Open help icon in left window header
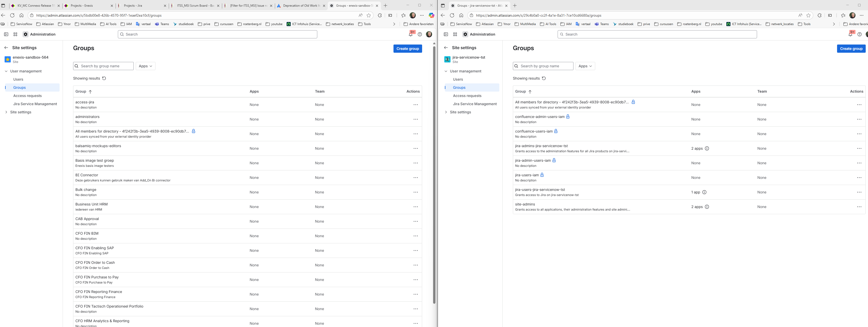This screenshot has width=868, height=327. point(420,34)
